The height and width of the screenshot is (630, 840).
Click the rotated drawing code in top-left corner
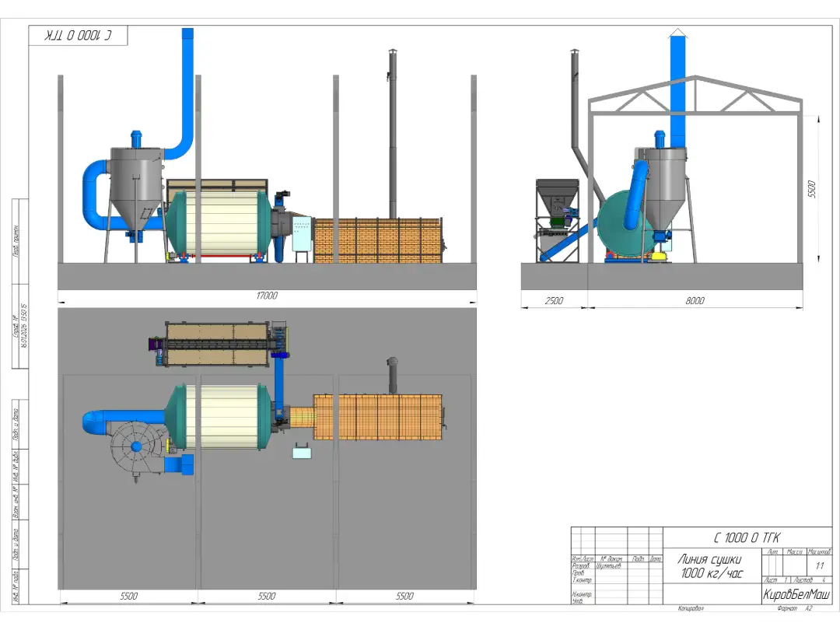(79, 36)
